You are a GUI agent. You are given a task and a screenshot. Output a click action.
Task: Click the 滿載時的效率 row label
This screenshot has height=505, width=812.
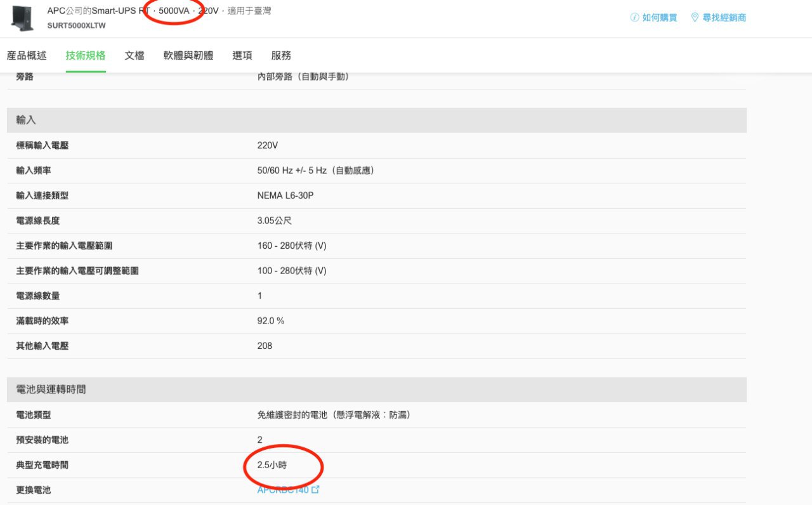[43, 321]
